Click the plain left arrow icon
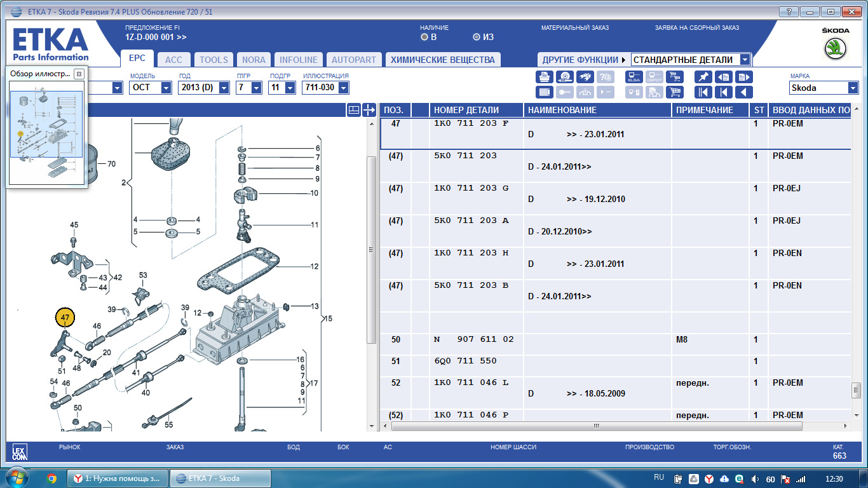This screenshot has width=868, height=488. (743, 92)
